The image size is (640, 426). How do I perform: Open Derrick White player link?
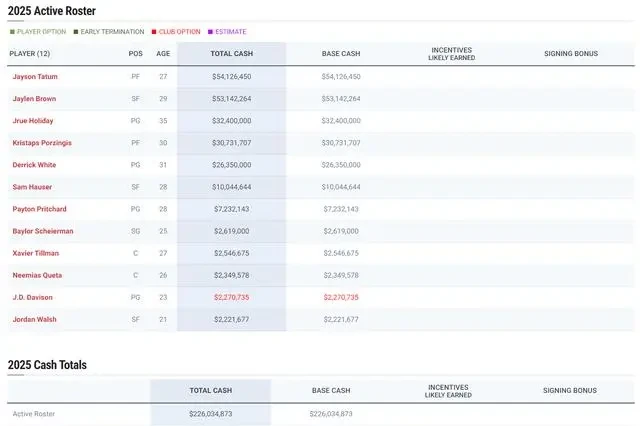tap(34, 165)
